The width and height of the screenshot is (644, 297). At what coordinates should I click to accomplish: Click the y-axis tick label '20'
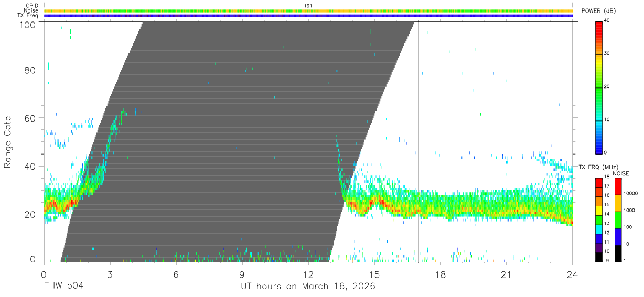click(31, 214)
